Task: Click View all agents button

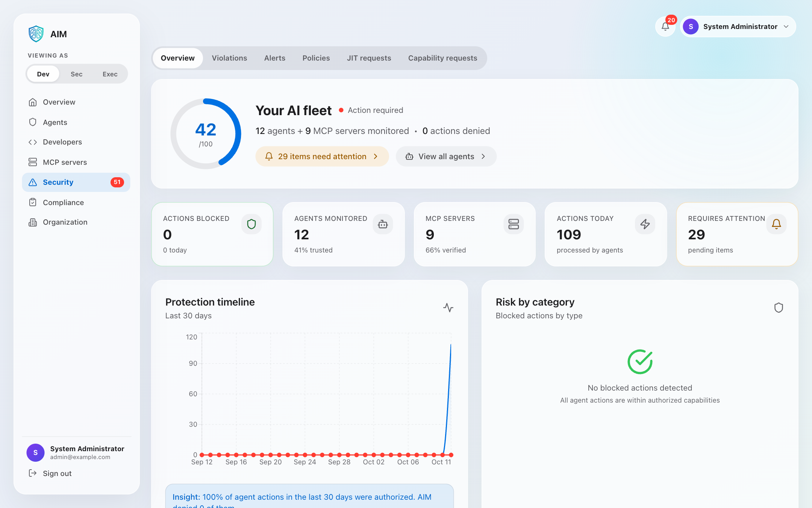Action: click(x=446, y=157)
